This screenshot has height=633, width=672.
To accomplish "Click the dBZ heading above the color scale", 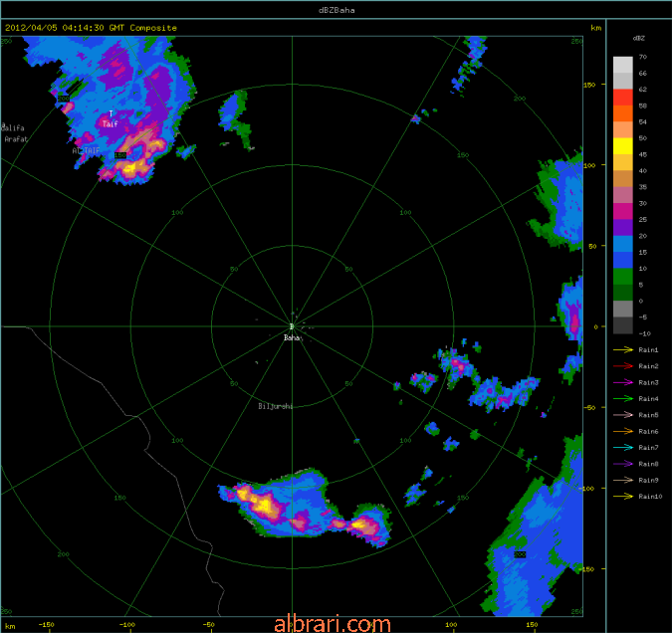I will point(638,38).
